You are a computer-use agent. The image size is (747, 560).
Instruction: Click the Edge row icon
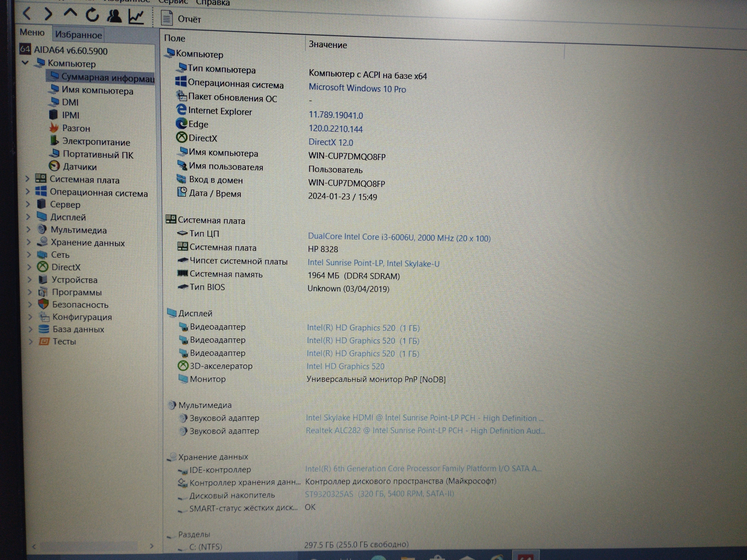click(181, 123)
